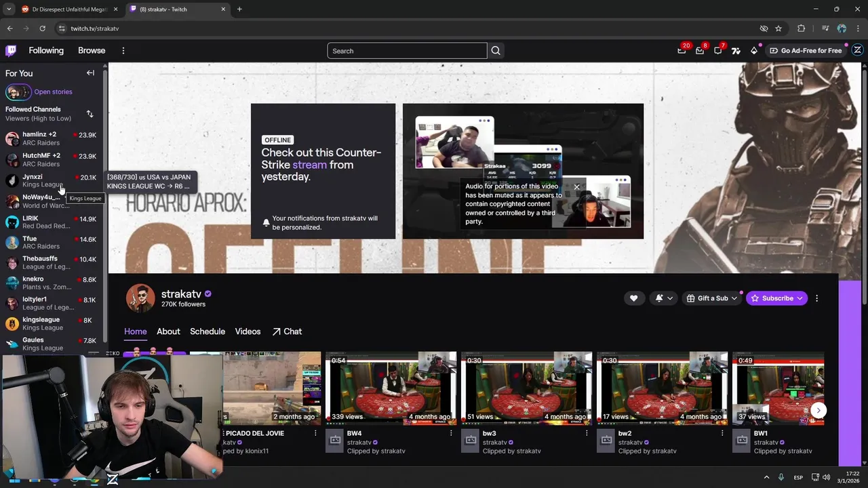This screenshot has height=488, width=868.
Task: Click the Twitch logo home icon
Action: [x=11, y=50]
